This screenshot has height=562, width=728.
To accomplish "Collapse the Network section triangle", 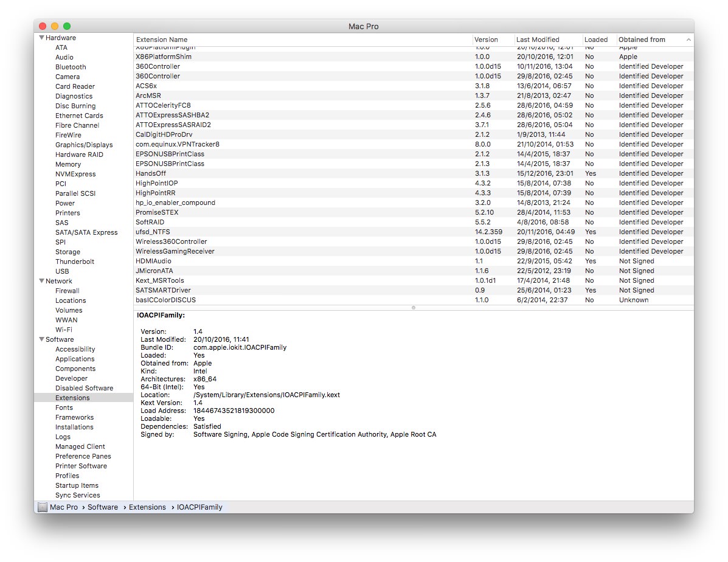I will 42,281.
